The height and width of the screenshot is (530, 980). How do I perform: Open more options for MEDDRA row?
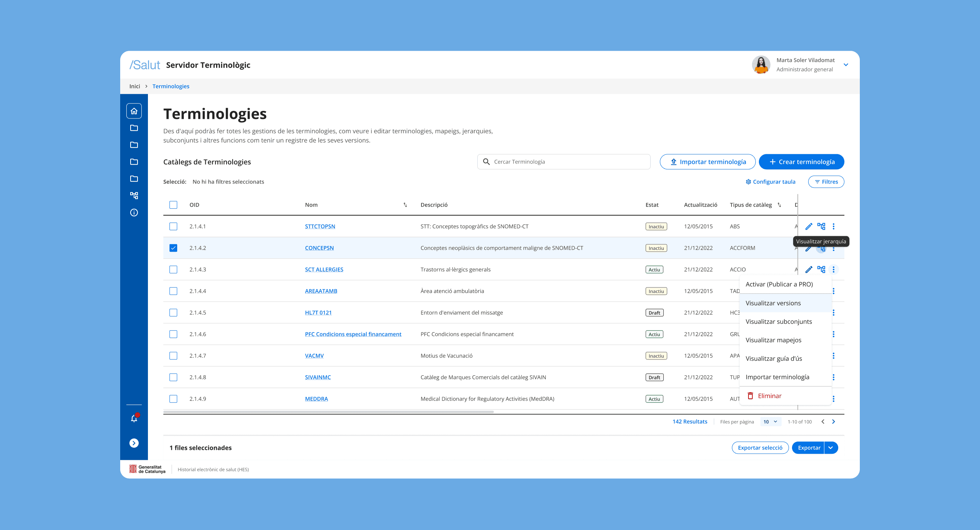point(834,399)
